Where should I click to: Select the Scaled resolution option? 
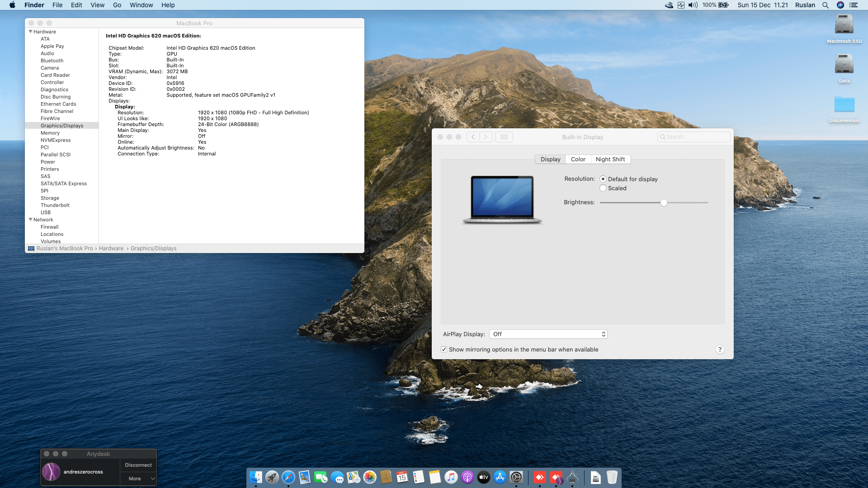tap(603, 188)
